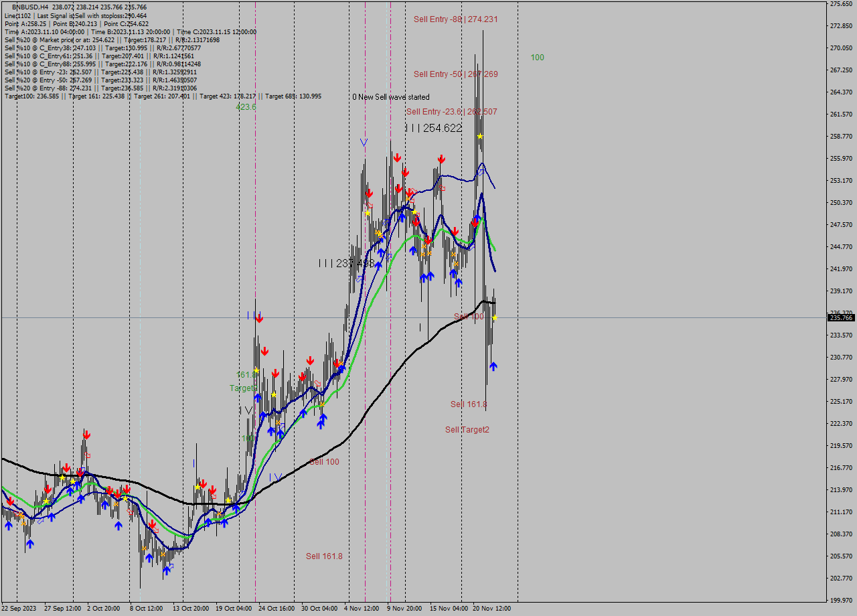Image resolution: width=857 pixels, height=616 pixels.
Task: Click the 'Point A:258.25' info line
Action: [x=76, y=23]
